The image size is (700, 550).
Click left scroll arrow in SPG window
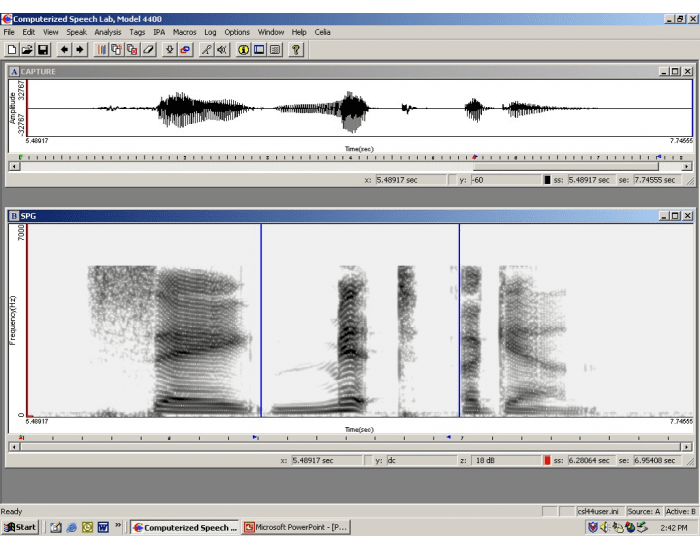(14, 446)
